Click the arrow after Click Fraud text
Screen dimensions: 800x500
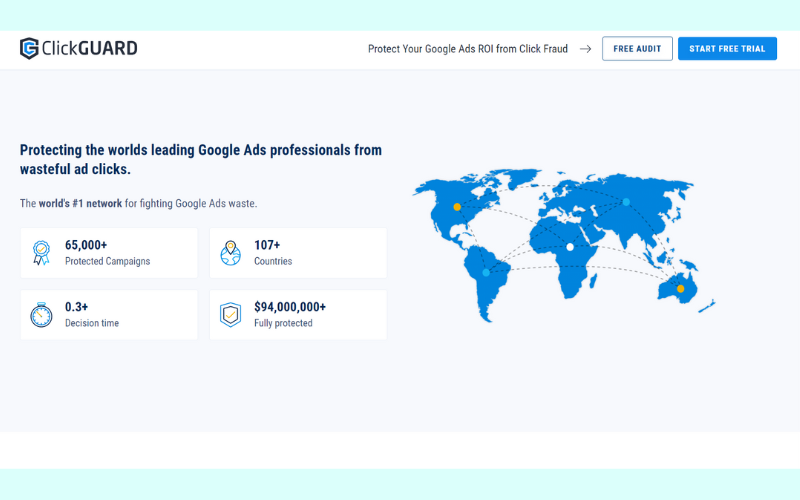(585, 49)
